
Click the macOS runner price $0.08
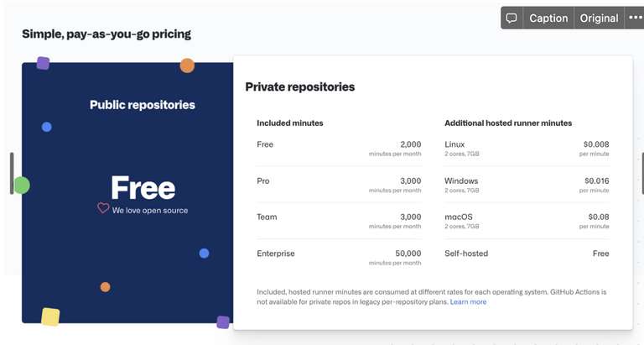(x=599, y=217)
